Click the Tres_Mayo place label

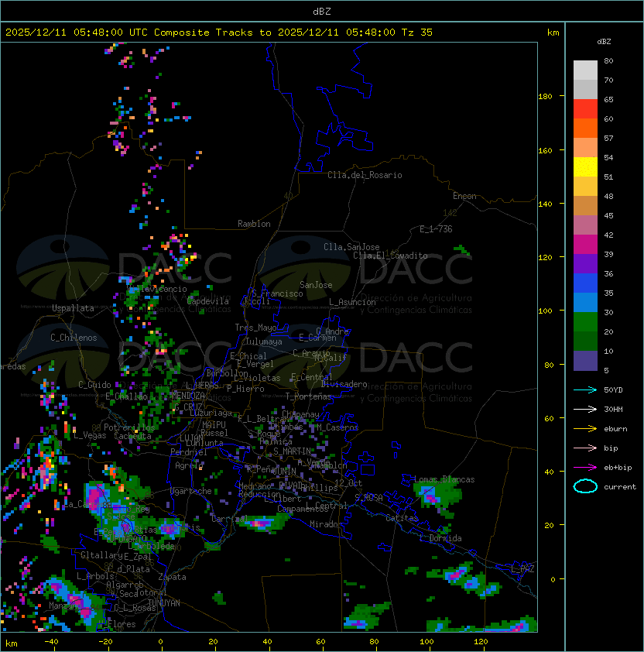point(255,328)
